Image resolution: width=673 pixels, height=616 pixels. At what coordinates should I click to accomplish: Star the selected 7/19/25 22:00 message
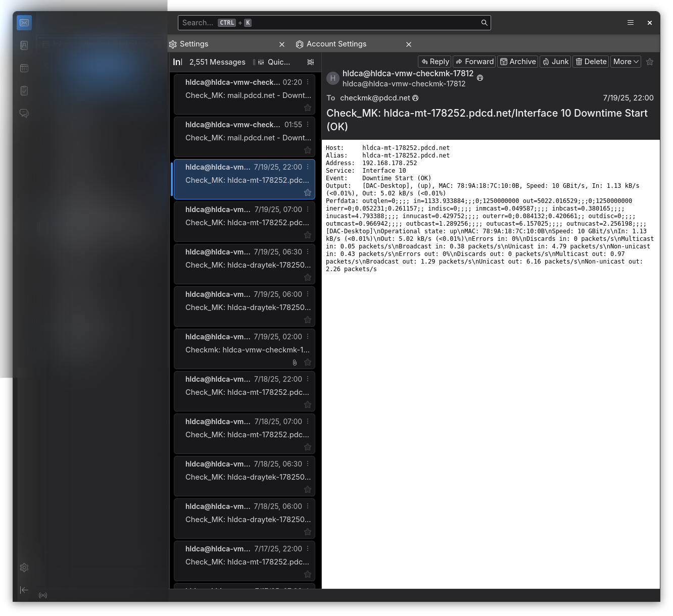coord(308,192)
